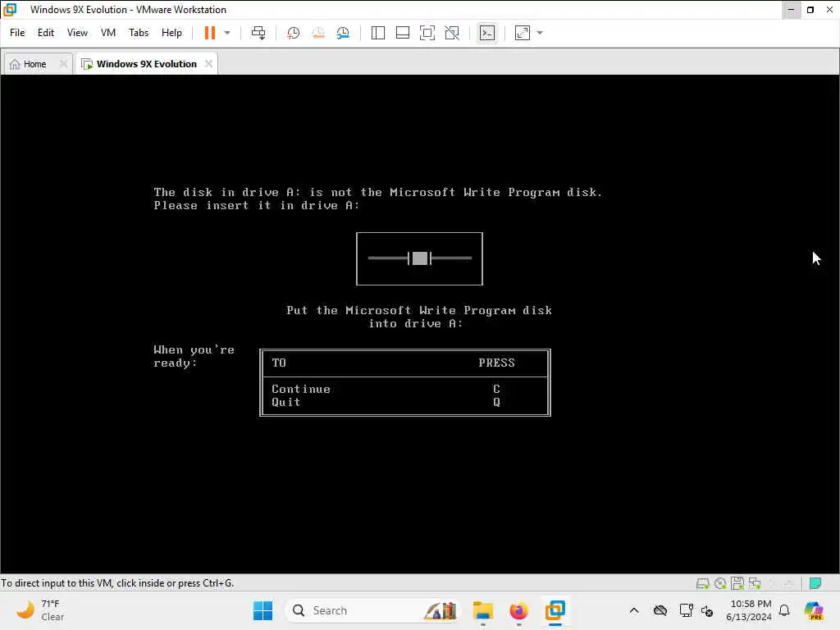Image resolution: width=840 pixels, height=630 pixels.
Task: Click the hard disk device status icon
Action: (x=702, y=583)
